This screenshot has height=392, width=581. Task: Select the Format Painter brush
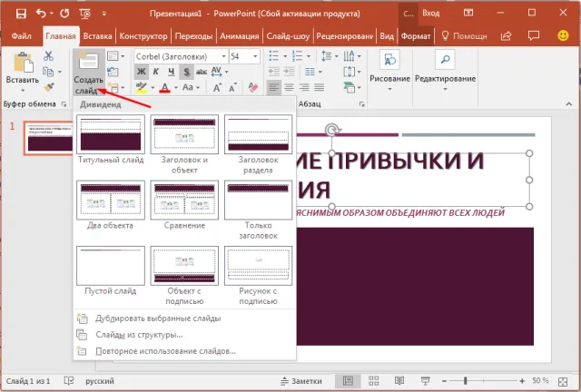pos(48,87)
